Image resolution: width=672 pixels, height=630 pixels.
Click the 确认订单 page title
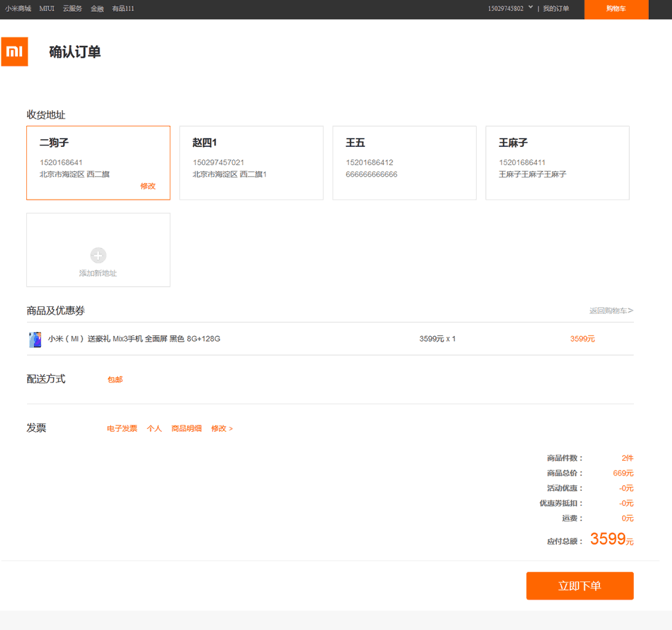pyautogui.click(x=75, y=52)
